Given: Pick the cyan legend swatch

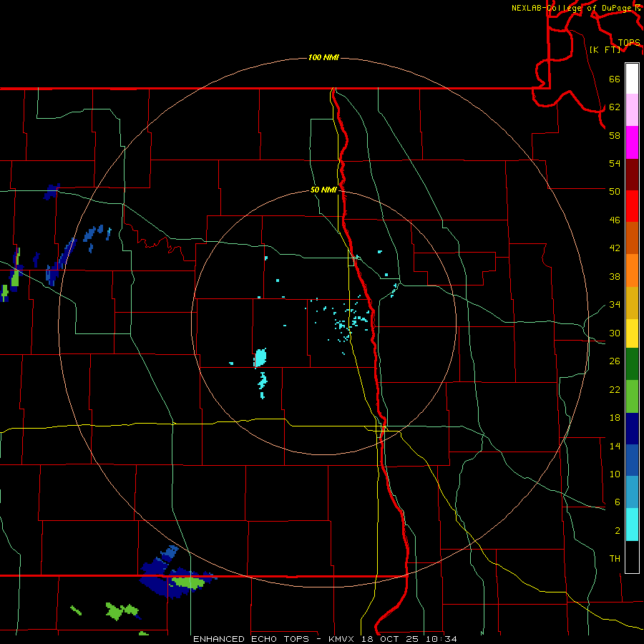Looking at the screenshot, I should (x=632, y=525).
